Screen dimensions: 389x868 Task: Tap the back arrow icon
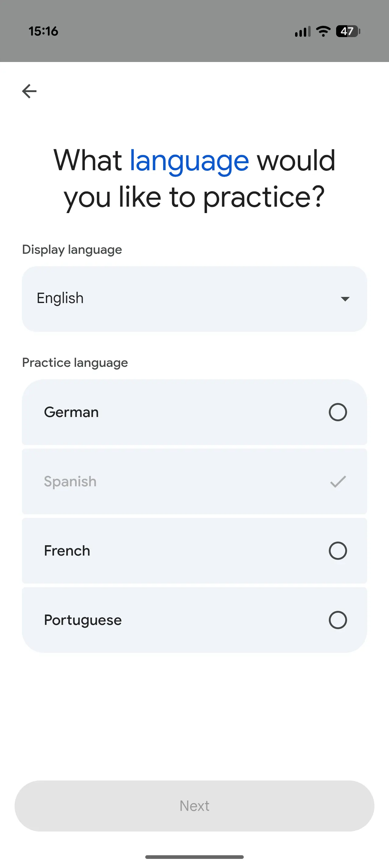(x=29, y=91)
